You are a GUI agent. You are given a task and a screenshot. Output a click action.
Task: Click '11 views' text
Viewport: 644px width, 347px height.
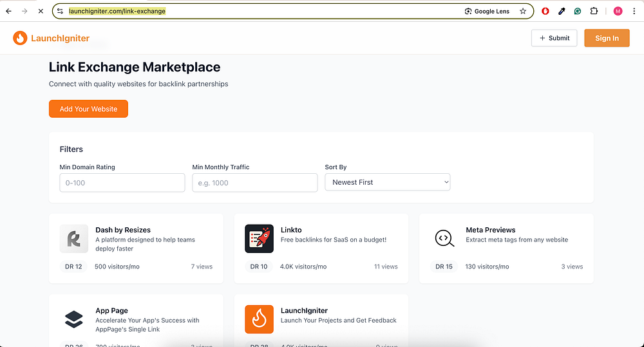click(386, 267)
